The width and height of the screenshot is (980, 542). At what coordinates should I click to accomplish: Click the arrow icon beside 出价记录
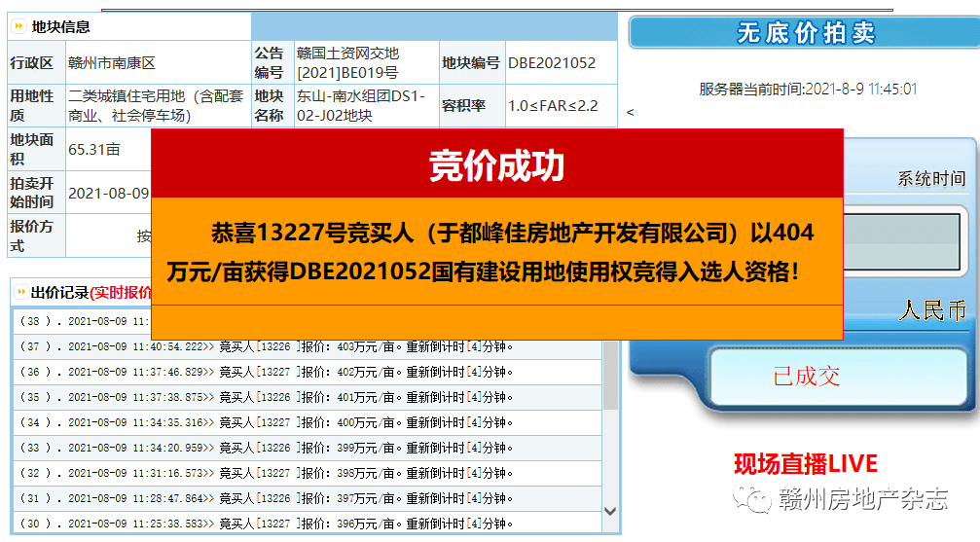[20, 292]
